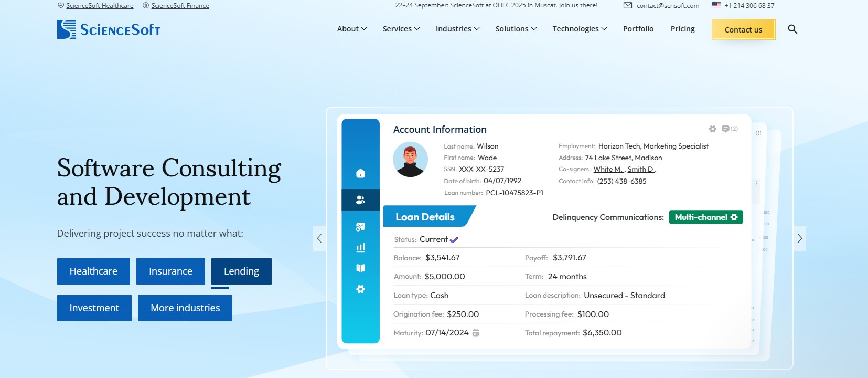868x378 pixels.
Task: Click the comments icon showing (2)
Action: point(726,129)
